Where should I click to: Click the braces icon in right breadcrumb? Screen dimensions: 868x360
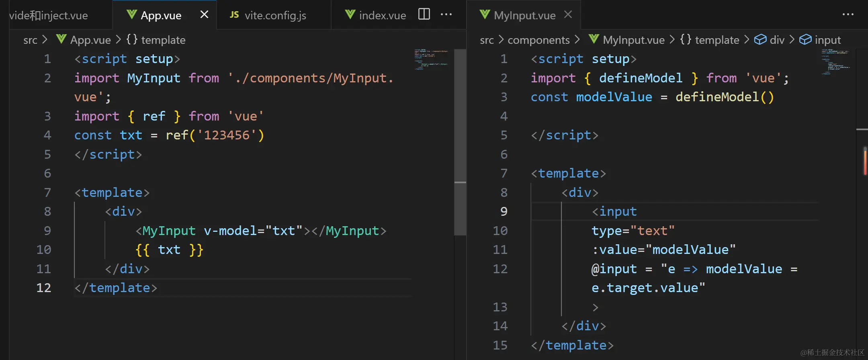coord(686,39)
